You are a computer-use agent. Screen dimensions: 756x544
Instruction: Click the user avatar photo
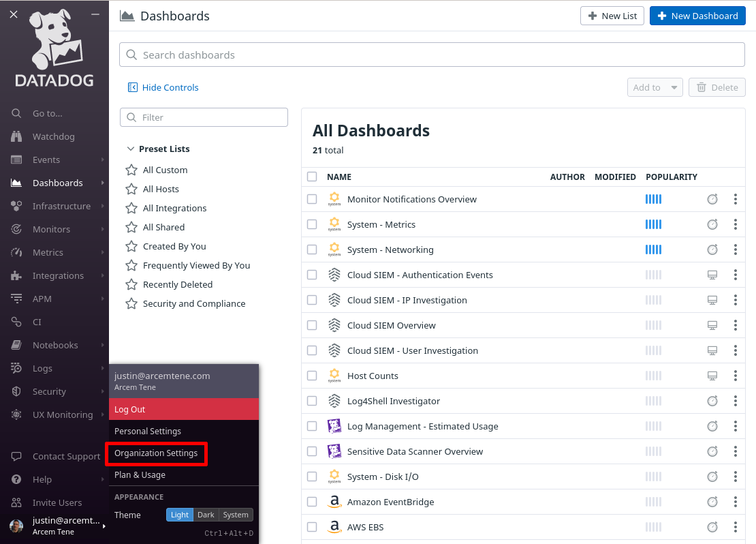16,526
